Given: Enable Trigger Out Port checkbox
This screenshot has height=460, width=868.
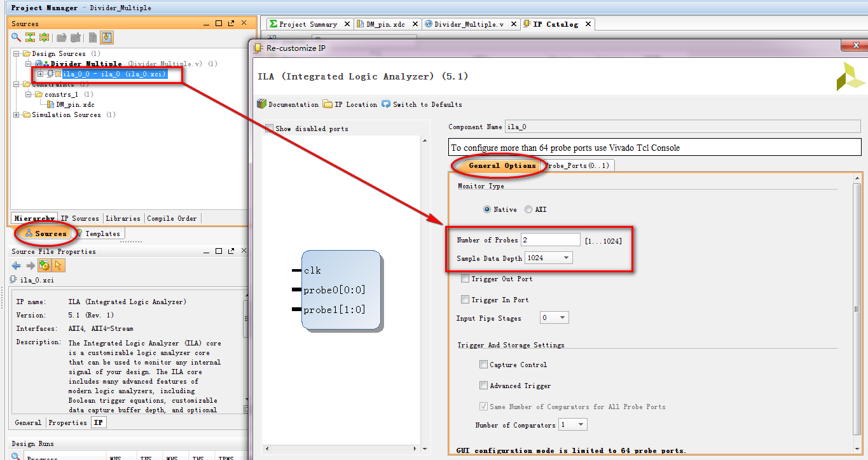Looking at the screenshot, I should pos(465,279).
